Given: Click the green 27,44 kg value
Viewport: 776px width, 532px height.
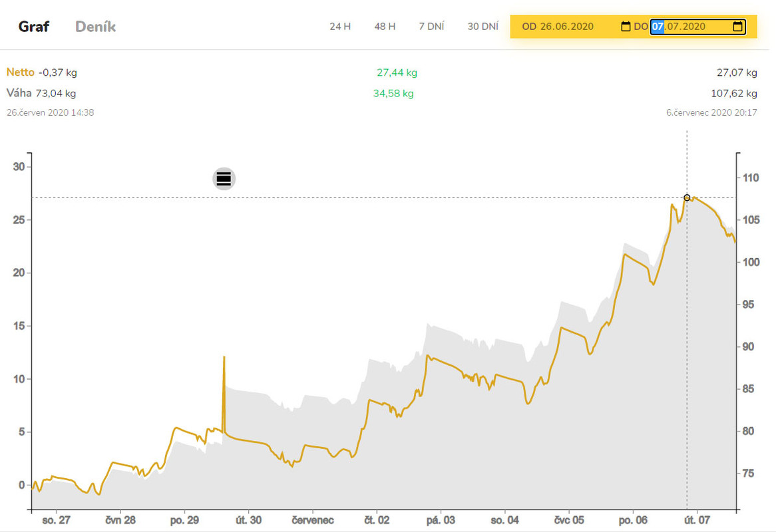Looking at the screenshot, I should pos(397,72).
